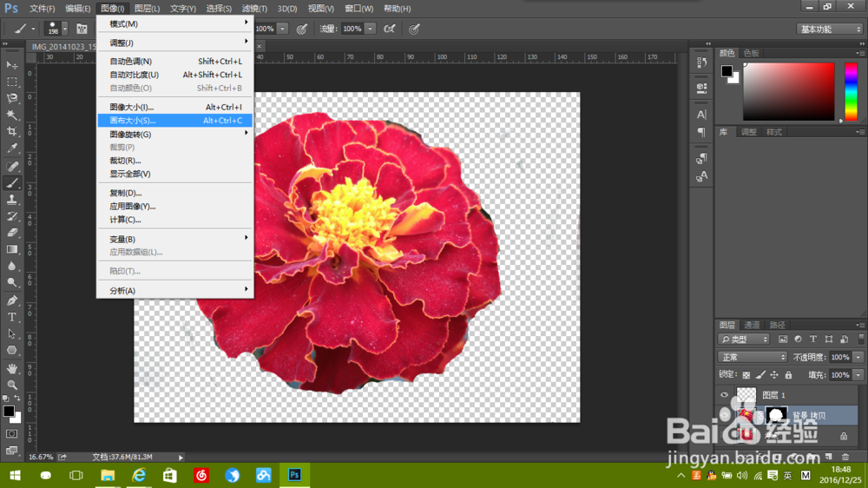Toggle lock transparent pixels in Layers panel

click(x=747, y=375)
